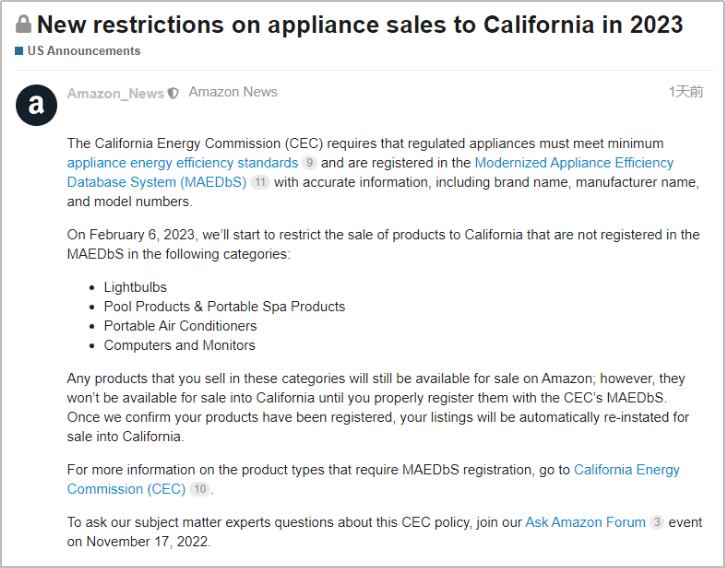Viewport: 725px width, 568px height.
Task: Click the 9 click-count badge
Action: click(x=310, y=163)
